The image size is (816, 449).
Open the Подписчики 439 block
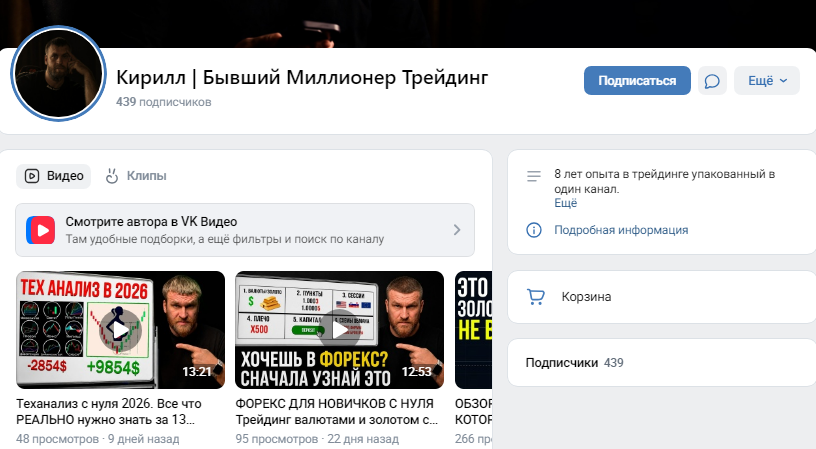(x=662, y=363)
